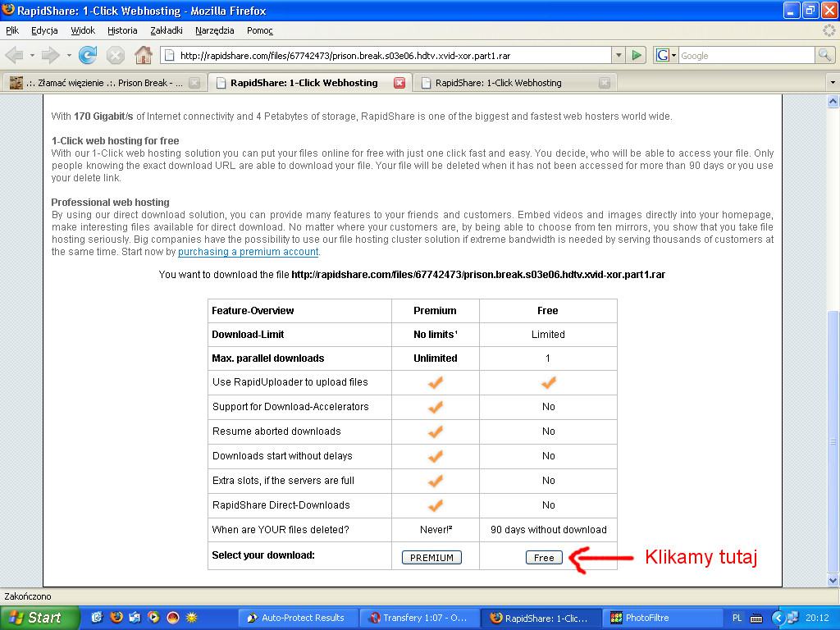Open the Zakładki menu

coord(166,30)
